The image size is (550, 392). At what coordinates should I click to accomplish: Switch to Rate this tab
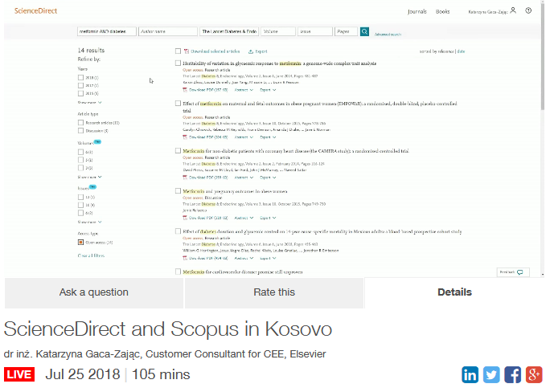pyautogui.click(x=274, y=292)
